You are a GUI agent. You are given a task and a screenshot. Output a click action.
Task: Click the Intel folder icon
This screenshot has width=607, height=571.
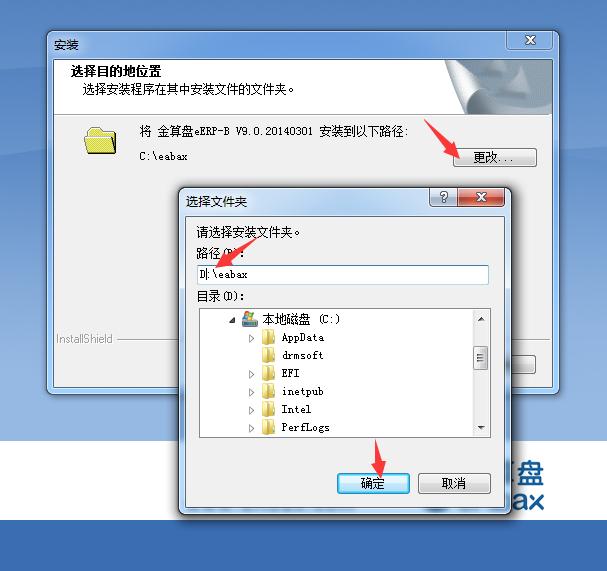[x=268, y=410]
